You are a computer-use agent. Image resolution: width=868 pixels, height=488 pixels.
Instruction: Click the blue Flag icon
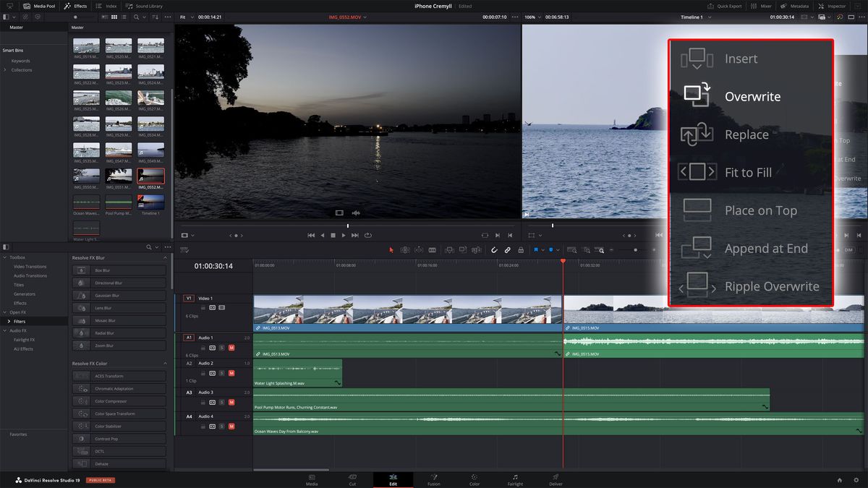click(537, 250)
